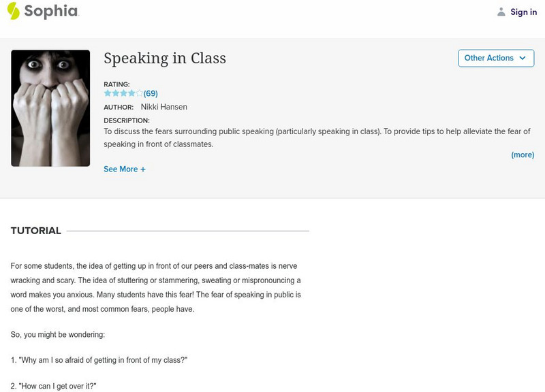Screen dimensions: 545x392
Task: Click the chevron arrow on Other Actions
Action: (523, 59)
